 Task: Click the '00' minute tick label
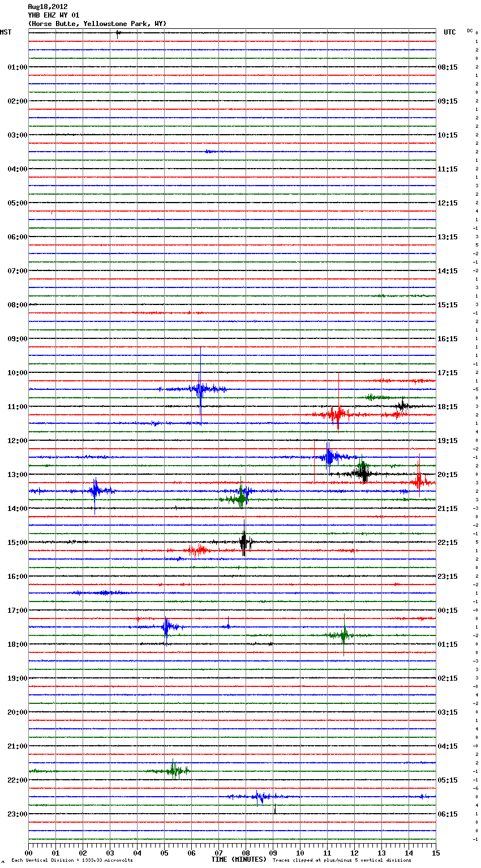pos(28,852)
